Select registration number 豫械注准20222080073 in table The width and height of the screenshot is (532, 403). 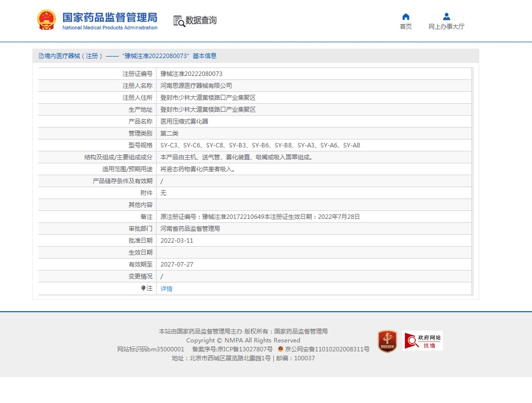pyautogui.click(x=191, y=74)
